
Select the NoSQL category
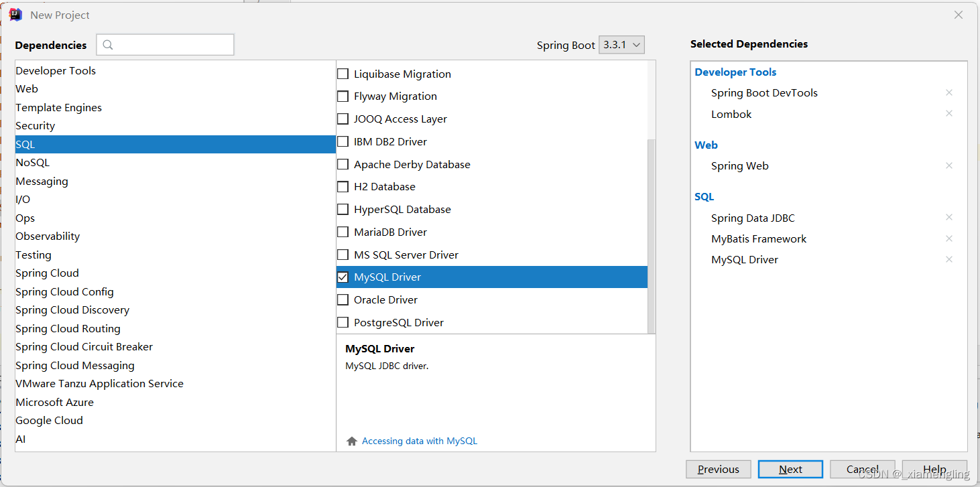point(33,163)
